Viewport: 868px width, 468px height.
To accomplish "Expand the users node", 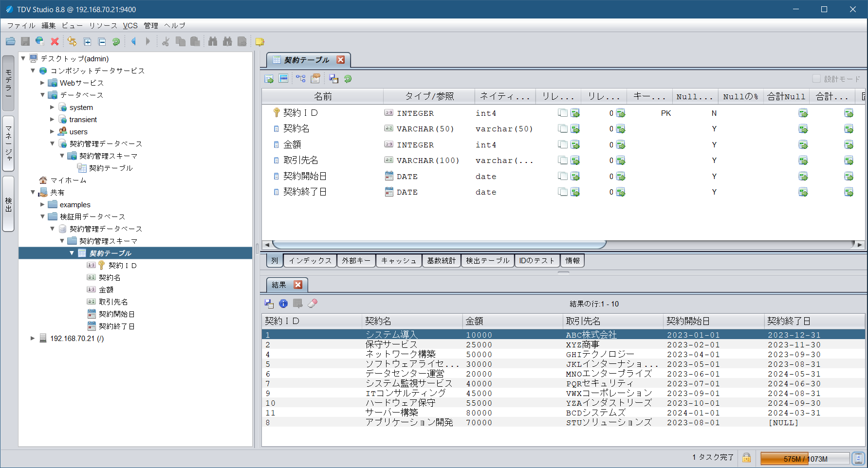I will tap(52, 131).
